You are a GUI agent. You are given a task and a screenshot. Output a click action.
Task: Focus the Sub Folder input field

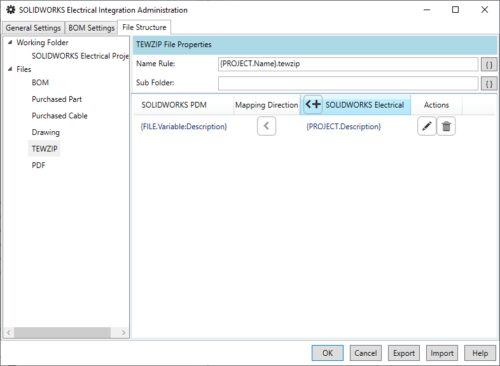point(348,83)
